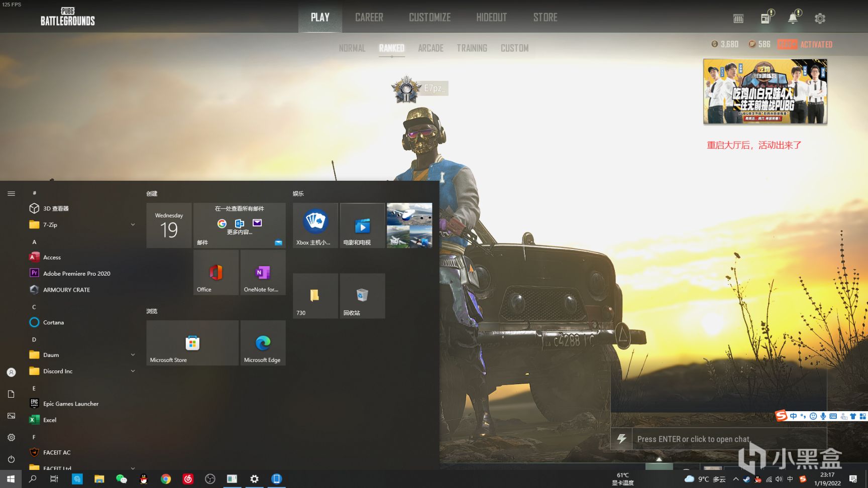Open the Movies & TV tile
Viewport: 868px width, 488px height.
pos(363,225)
